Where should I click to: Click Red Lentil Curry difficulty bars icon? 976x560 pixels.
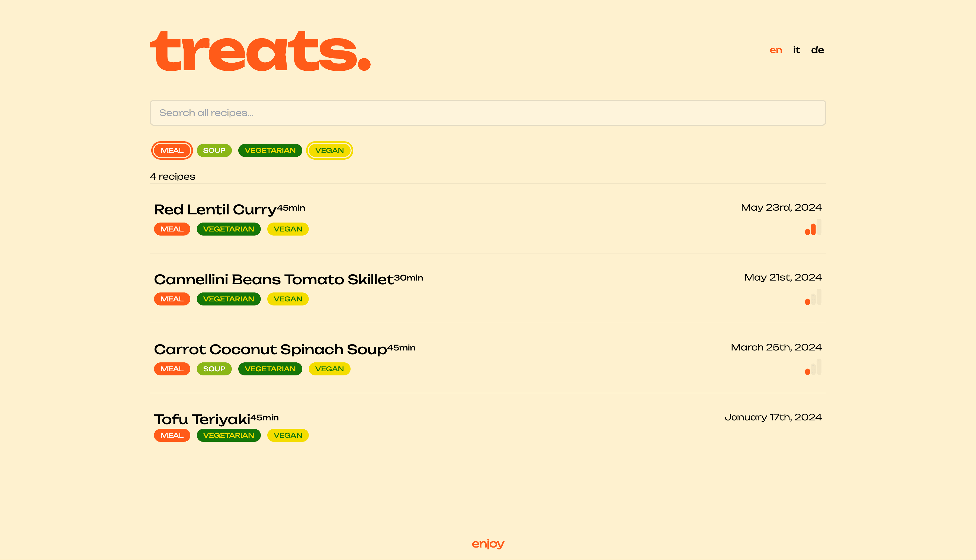pyautogui.click(x=813, y=228)
